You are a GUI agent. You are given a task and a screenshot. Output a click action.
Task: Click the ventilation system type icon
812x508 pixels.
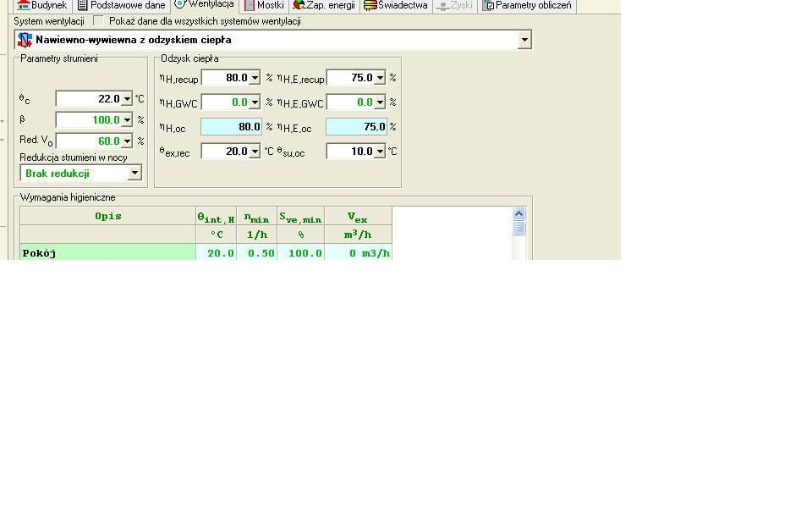[x=25, y=40]
